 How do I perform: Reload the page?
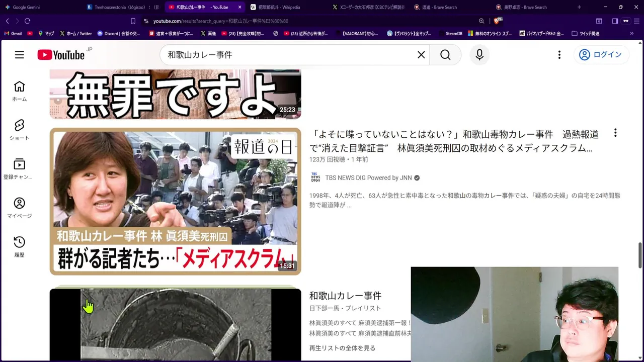[28, 21]
